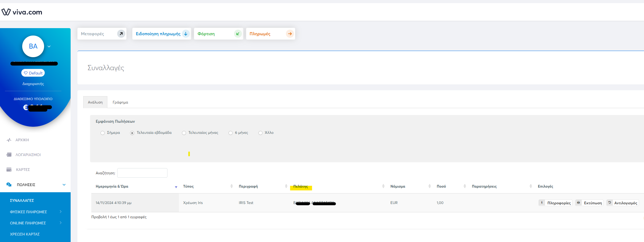Open Μεταφορές transfers button
The image size is (644, 242).
[102, 34]
